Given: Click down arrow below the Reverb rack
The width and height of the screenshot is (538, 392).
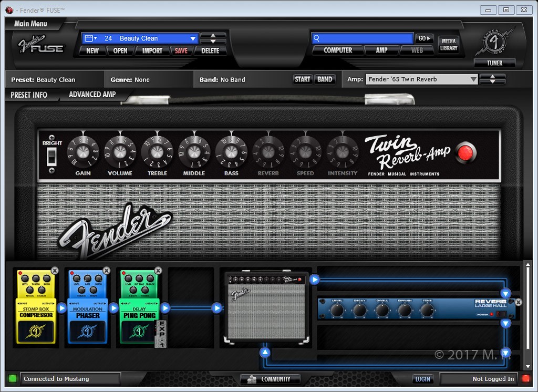Looking at the screenshot, I should pyautogui.click(x=505, y=323).
